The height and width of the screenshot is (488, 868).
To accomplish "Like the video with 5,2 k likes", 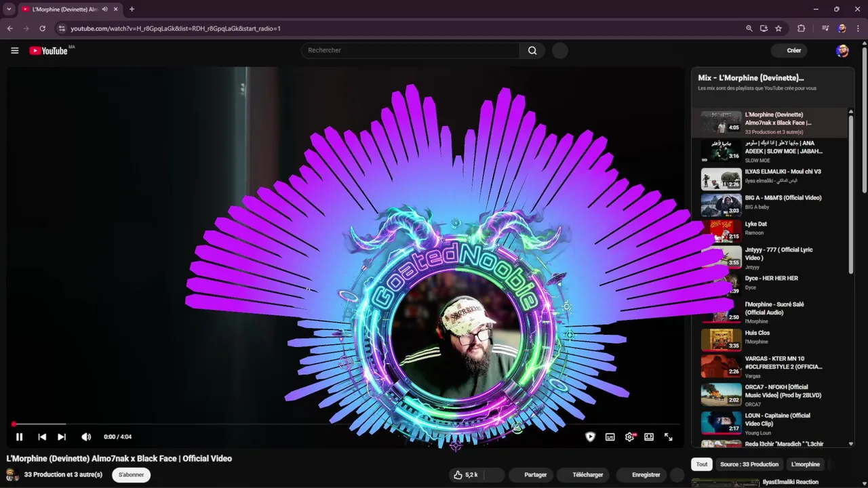I will click(x=466, y=474).
